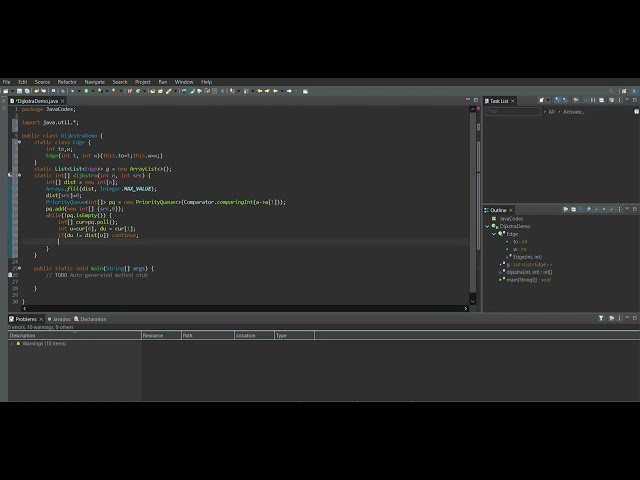This screenshot has height=480, width=640.
Task: Open the File menu
Action: coord(6,82)
